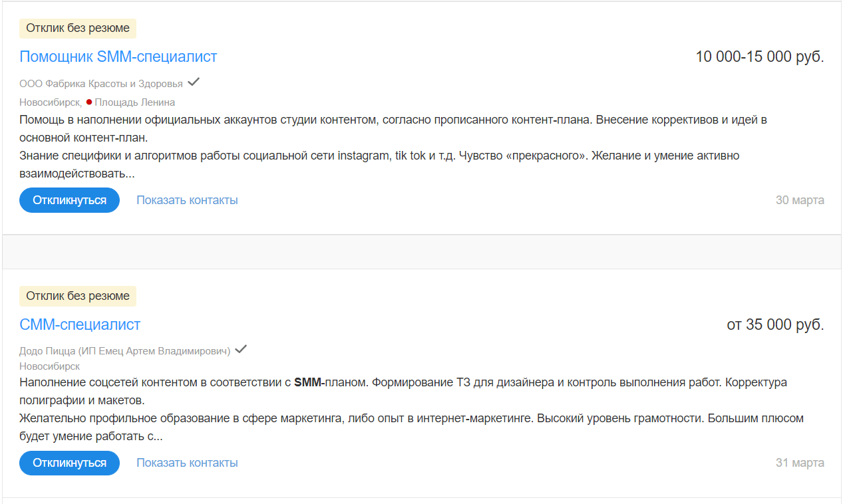Click the 30 марта posting date
845x504 pixels.
[800, 199]
